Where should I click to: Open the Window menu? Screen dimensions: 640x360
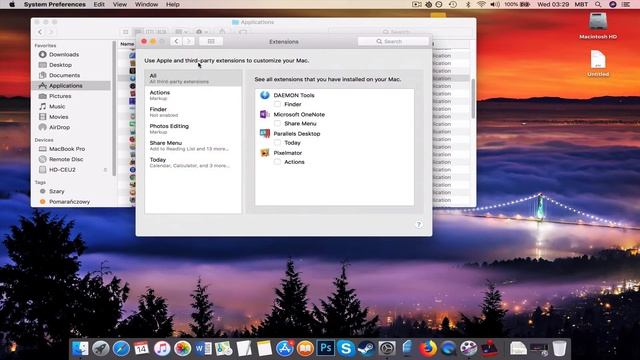(146, 4)
